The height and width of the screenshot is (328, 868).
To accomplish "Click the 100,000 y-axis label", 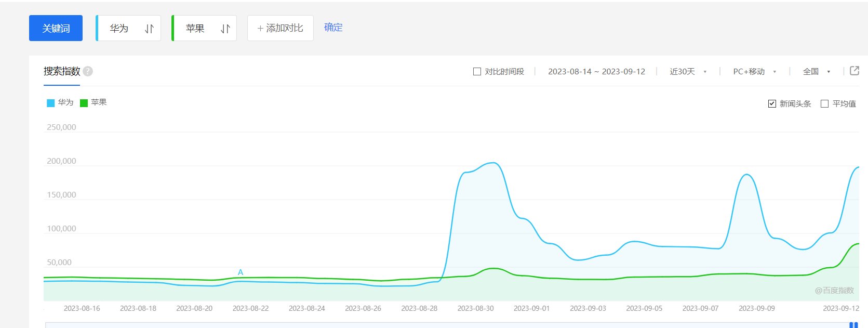I will tap(61, 229).
